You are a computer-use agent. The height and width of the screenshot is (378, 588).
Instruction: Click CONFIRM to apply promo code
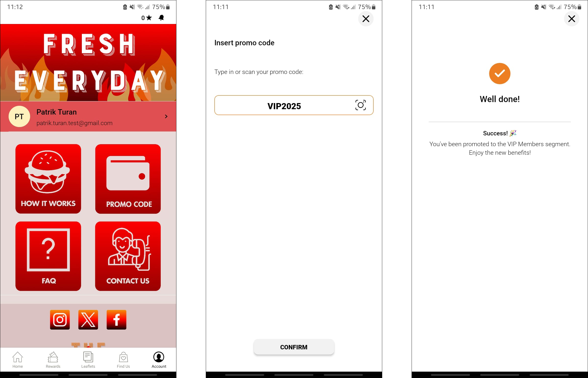coord(294,347)
